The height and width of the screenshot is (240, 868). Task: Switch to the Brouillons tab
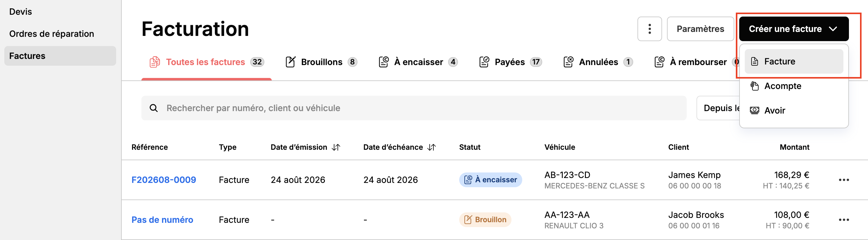322,62
